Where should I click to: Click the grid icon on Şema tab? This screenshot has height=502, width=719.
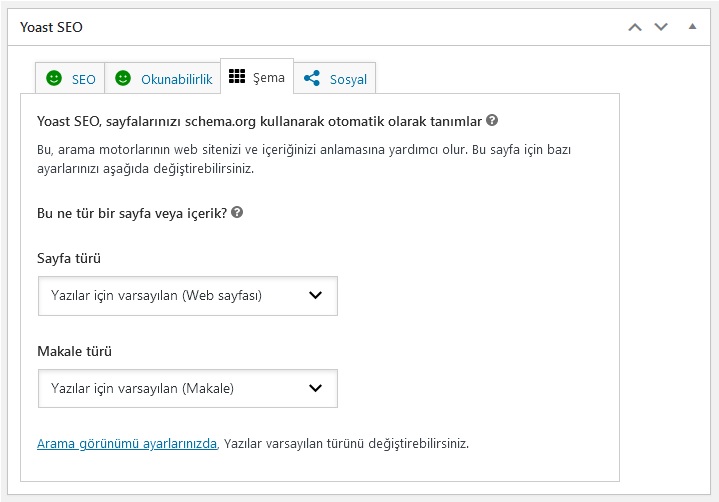(x=237, y=76)
